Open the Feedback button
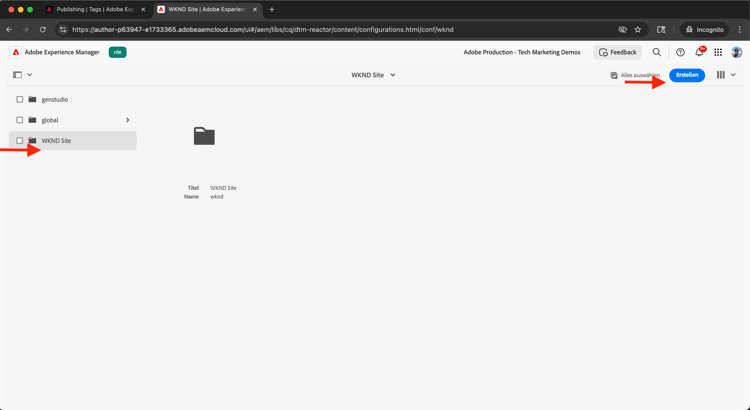 click(x=618, y=52)
